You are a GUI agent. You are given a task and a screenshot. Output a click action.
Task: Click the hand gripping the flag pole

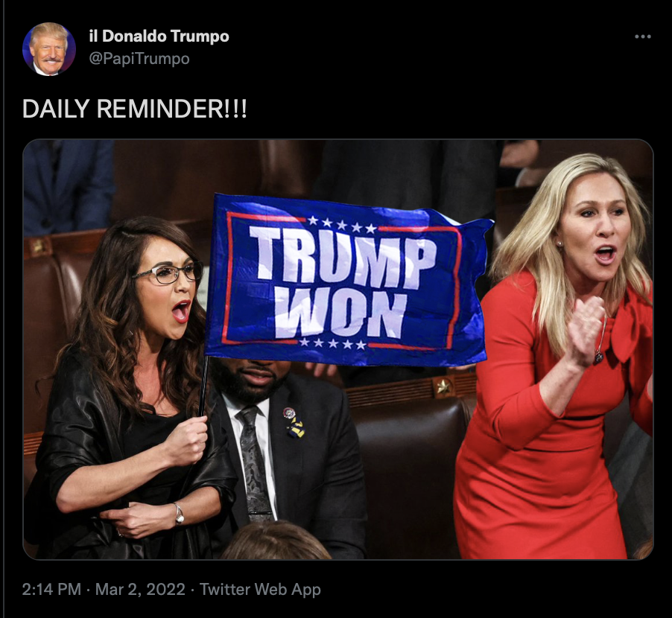[x=187, y=441]
